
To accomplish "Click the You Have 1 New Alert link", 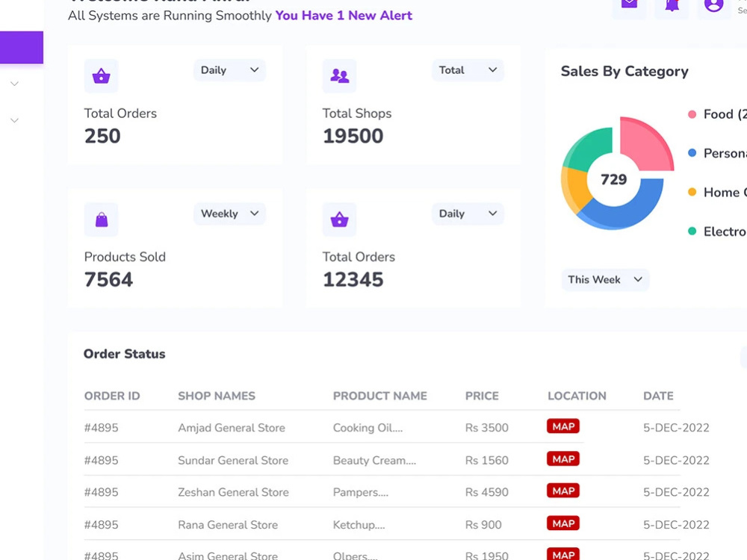I will 344,15.
